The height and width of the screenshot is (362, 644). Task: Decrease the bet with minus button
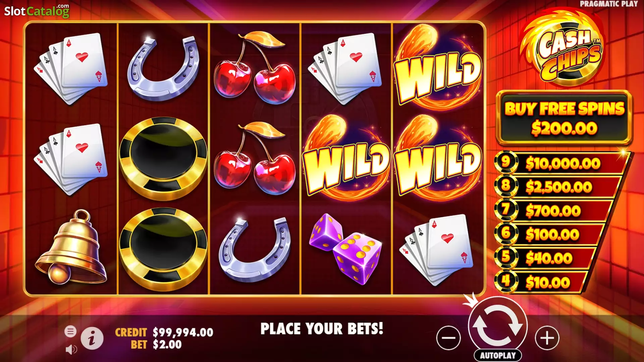(x=448, y=338)
